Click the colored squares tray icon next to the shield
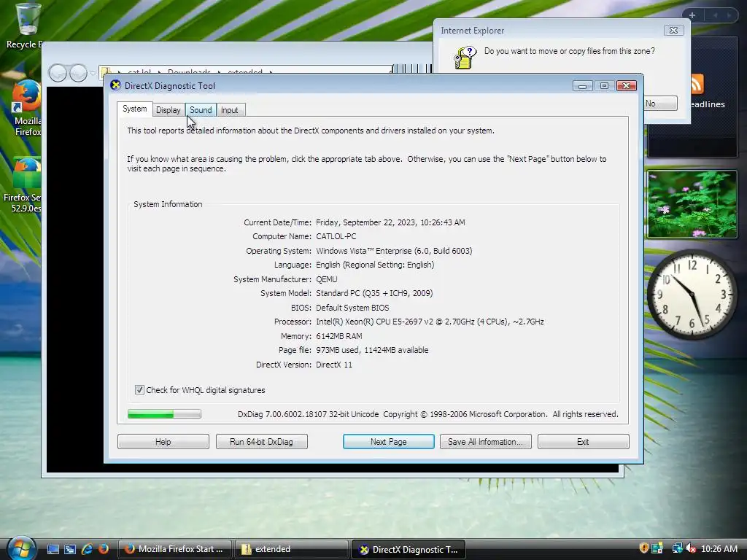This screenshot has height=560, width=747. tap(657, 548)
